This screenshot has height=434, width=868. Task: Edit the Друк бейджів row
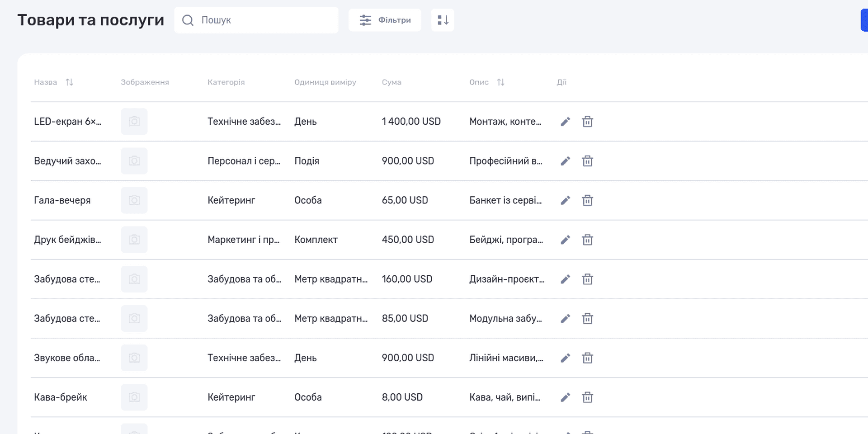click(565, 240)
